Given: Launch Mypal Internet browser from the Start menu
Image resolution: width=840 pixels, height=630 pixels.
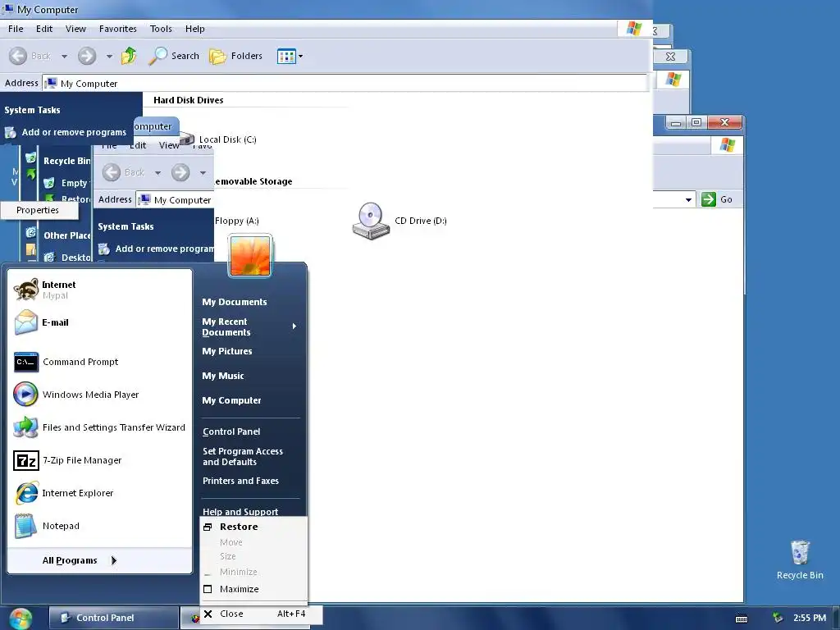Looking at the screenshot, I should (x=99, y=290).
